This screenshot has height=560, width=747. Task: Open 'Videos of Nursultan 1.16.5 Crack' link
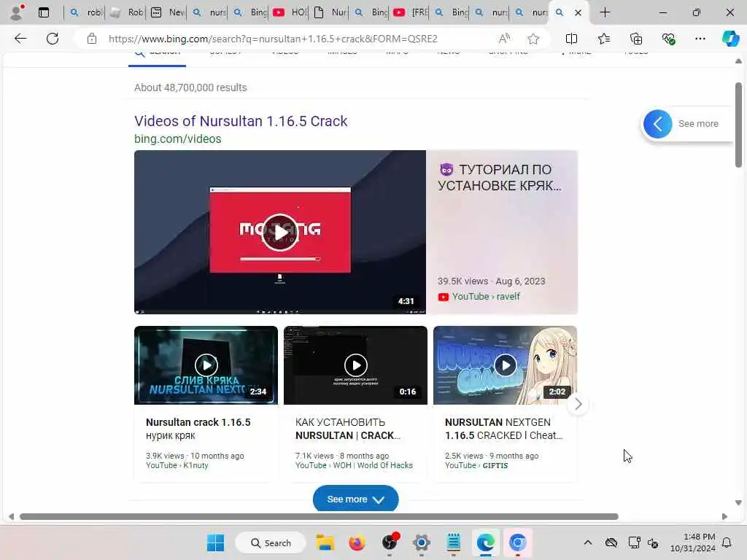241,121
